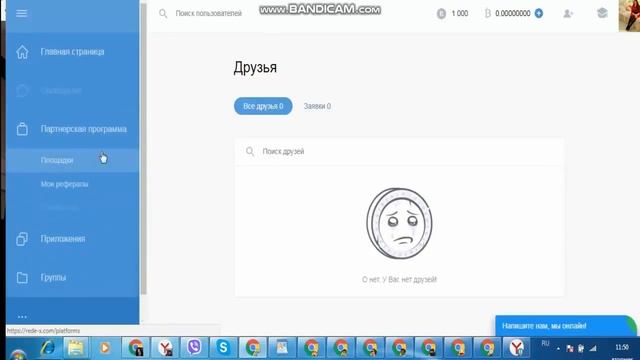Click the taskbar clock showing 11:50
This screenshot has height=360, width=640.
pos(622,347)
